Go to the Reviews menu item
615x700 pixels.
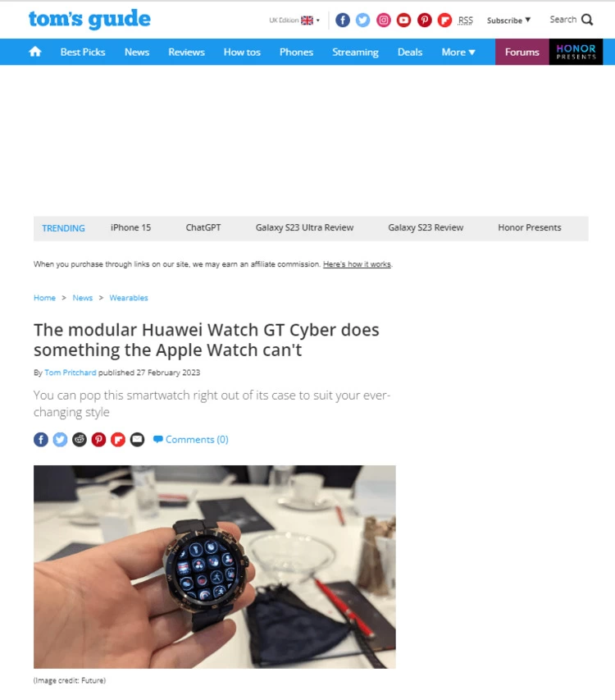[x=186, y=53]
